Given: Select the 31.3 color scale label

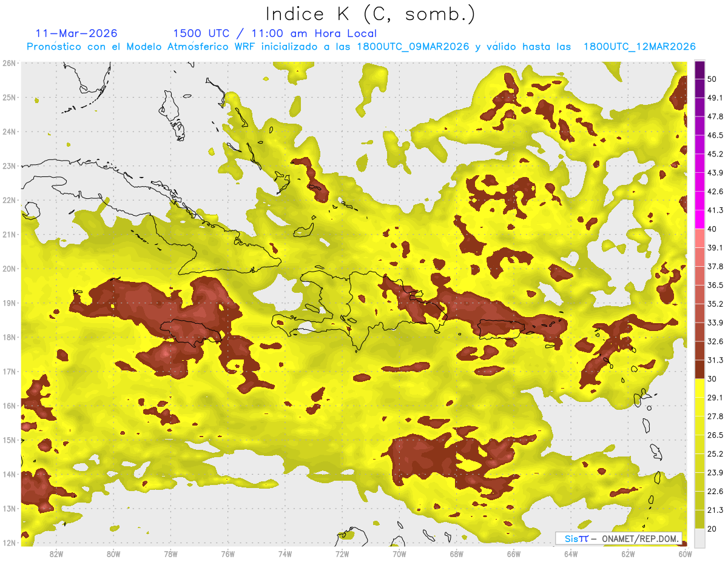Looking at the screenshot, I should [715, 361].
